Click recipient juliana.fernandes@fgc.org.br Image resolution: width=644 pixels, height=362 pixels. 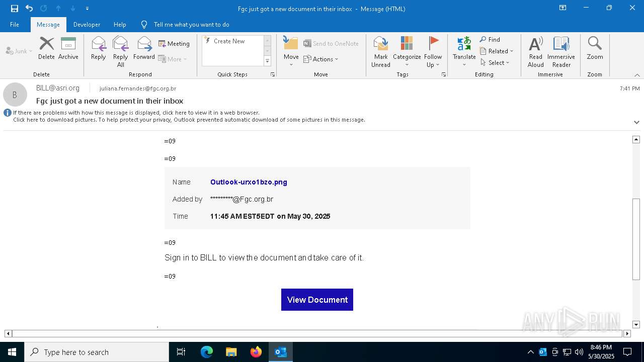point(138,88)
